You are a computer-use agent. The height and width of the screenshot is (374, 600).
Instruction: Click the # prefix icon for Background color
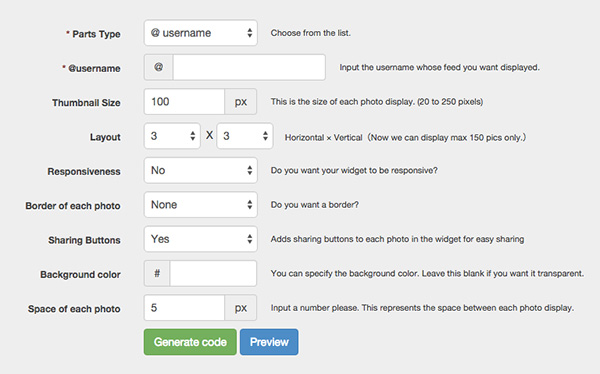pyautogui.click(x=157, y=273)
